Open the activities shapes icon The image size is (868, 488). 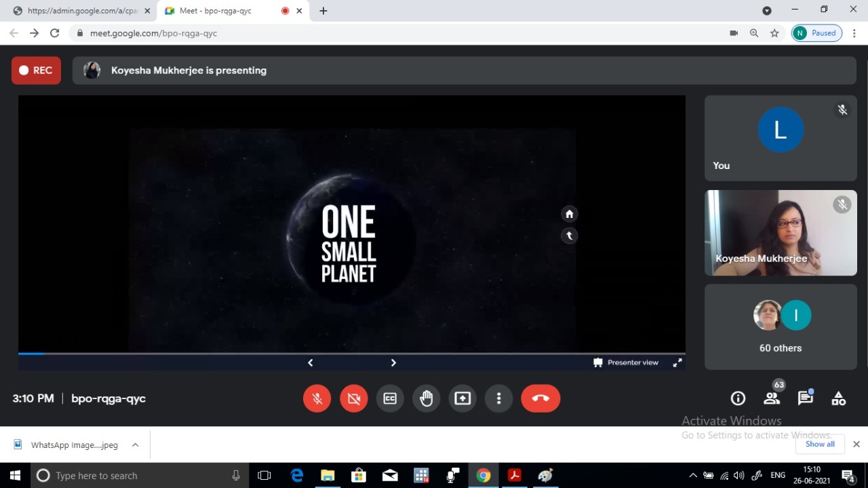click(x=839, y=398)
